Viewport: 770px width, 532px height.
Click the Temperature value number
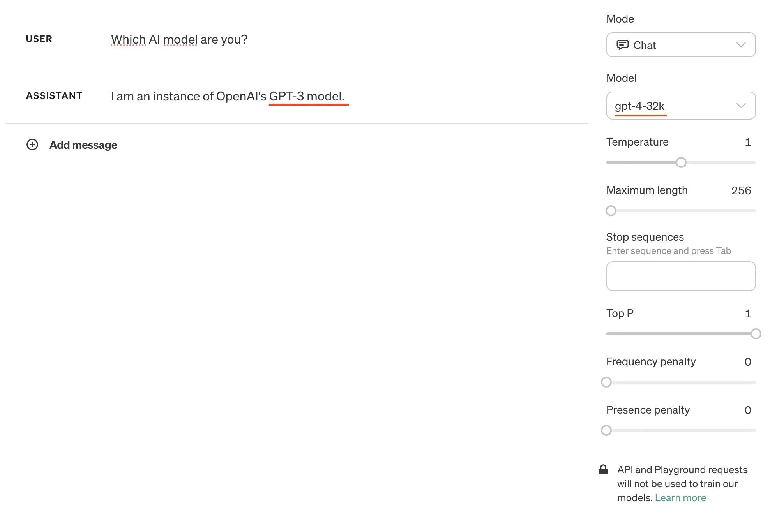pyautogui.click(x=747, y=142)
